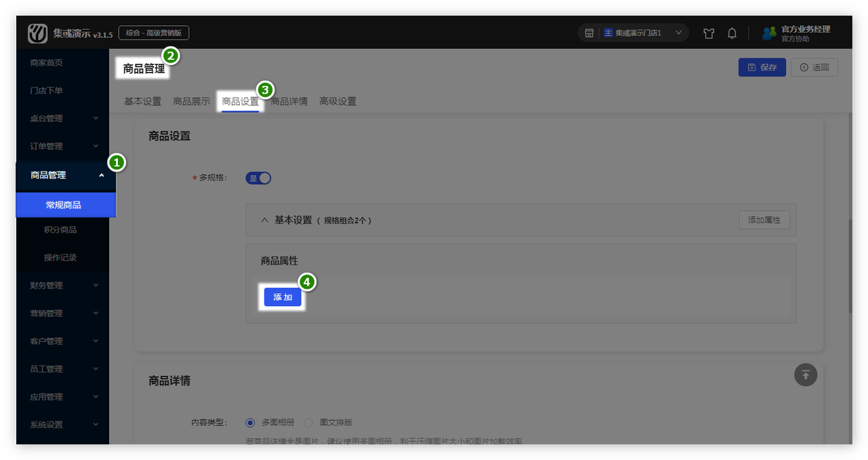The width and height of the screenshot is (868, 460).
Task: Switch to the 基本设置 tab
Action: [142, 101]
